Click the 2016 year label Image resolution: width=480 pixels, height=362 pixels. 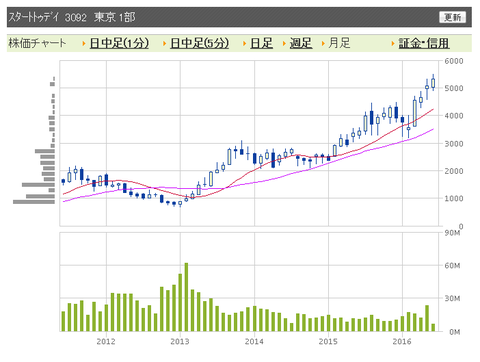(402, 341)
